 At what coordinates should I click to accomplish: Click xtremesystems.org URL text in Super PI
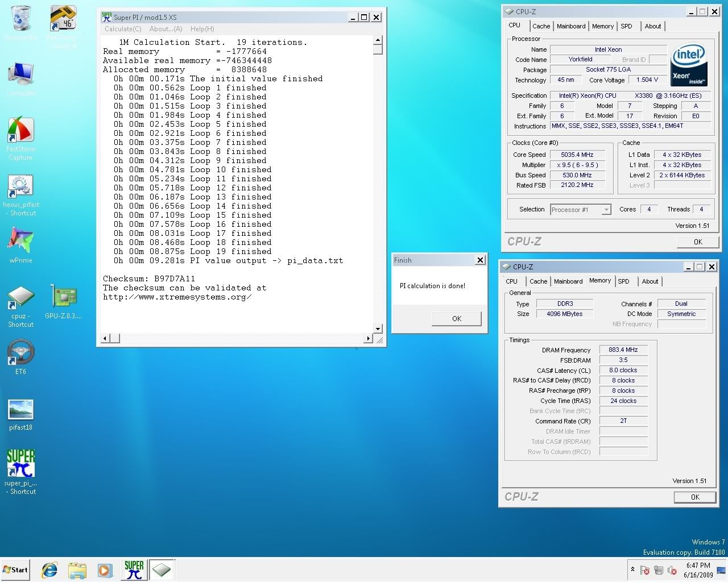177,297
